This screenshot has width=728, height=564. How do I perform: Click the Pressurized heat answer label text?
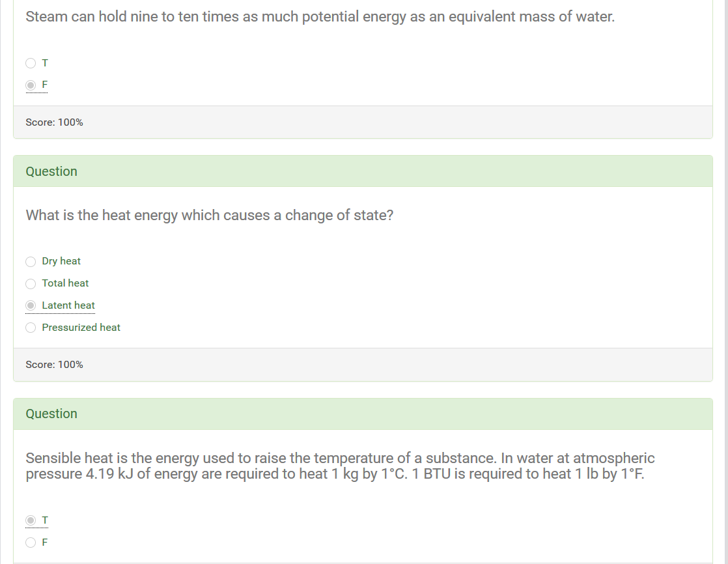[x=81, y=327]
